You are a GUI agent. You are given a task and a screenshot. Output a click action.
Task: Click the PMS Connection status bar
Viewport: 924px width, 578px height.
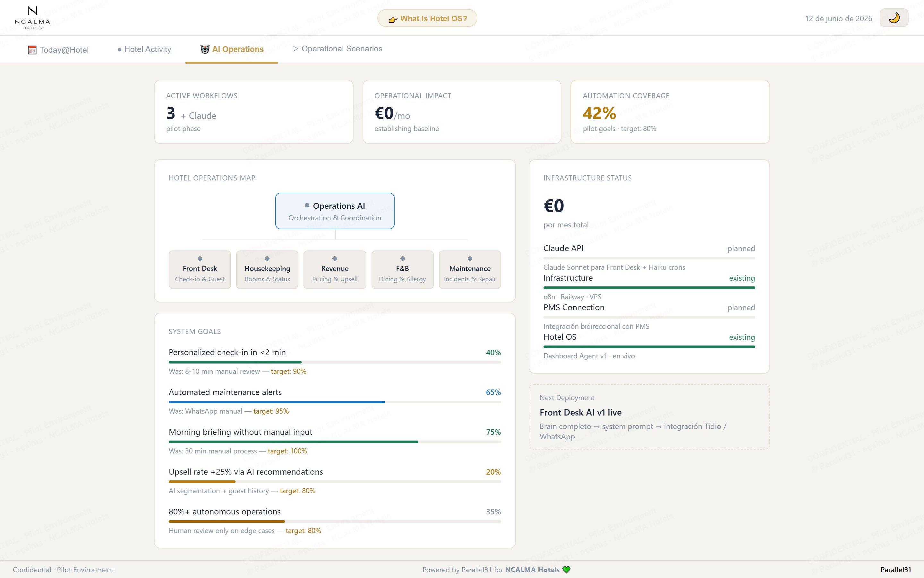(649, 317)
